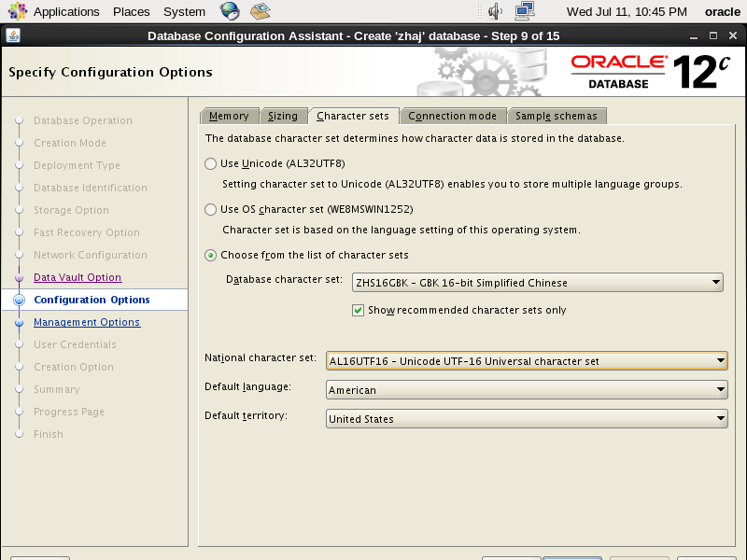Click the Default territory label
This screenshot has height=560, width=747.
coord(246,415)
